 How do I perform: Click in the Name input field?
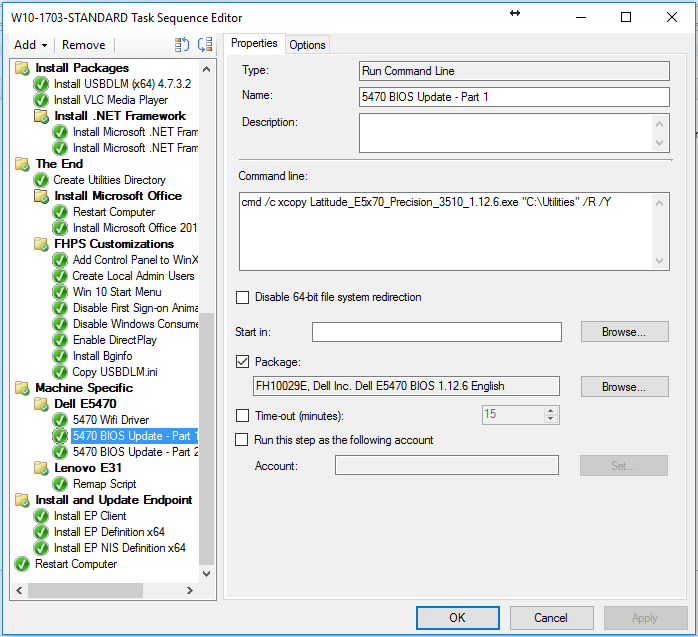point(514,97)
